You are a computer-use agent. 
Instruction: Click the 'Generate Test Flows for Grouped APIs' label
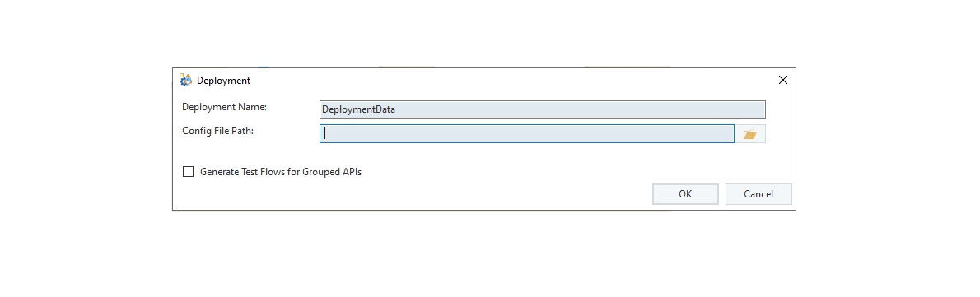281,172
